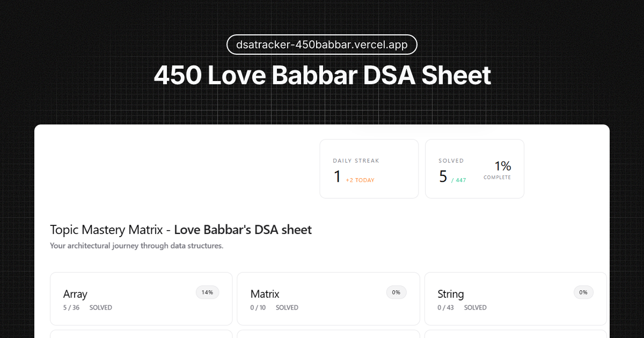The image size is (644, 338).
Task: Click the 450 Love Babbar DSA Sheet heading
Action: point(322,76)
